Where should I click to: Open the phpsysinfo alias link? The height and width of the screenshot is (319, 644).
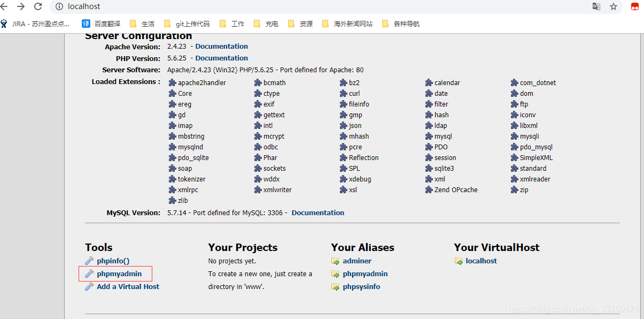coord(362,287)
